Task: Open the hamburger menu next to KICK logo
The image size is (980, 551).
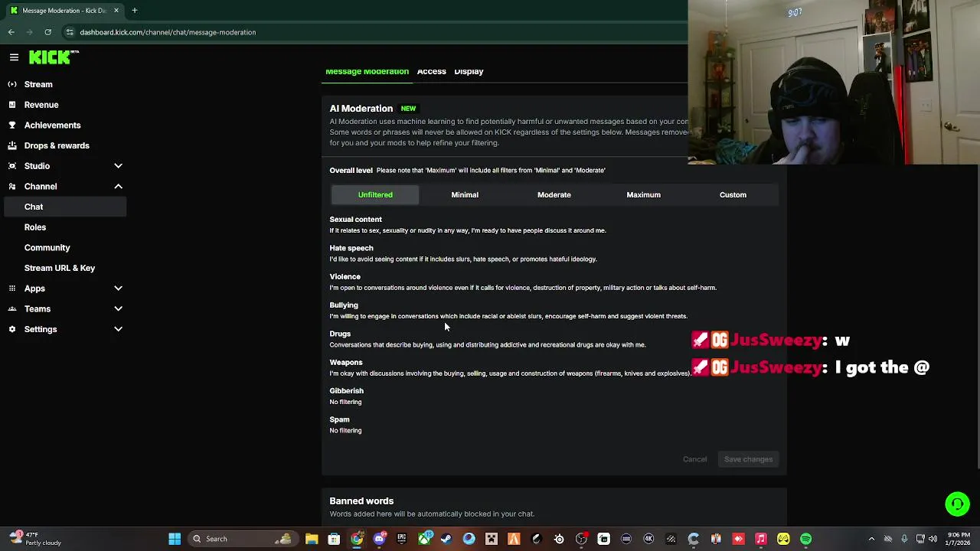Action: tap(14, 57)
